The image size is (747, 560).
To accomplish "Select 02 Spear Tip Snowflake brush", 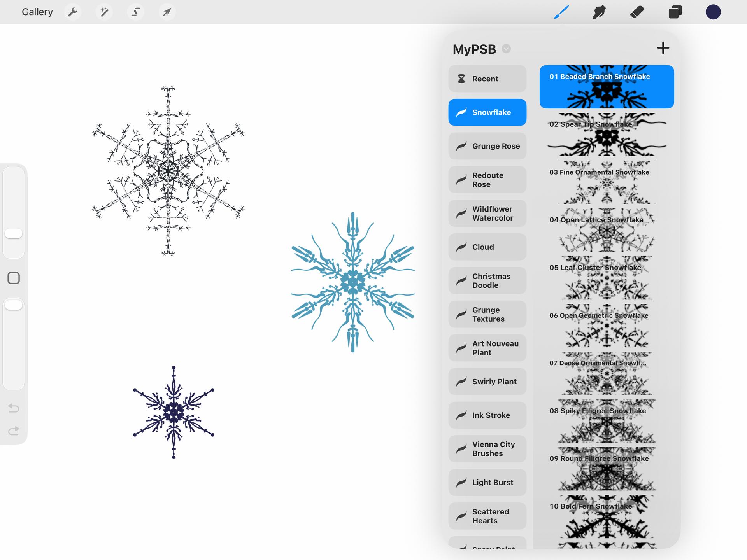I will tap(607, 135).
